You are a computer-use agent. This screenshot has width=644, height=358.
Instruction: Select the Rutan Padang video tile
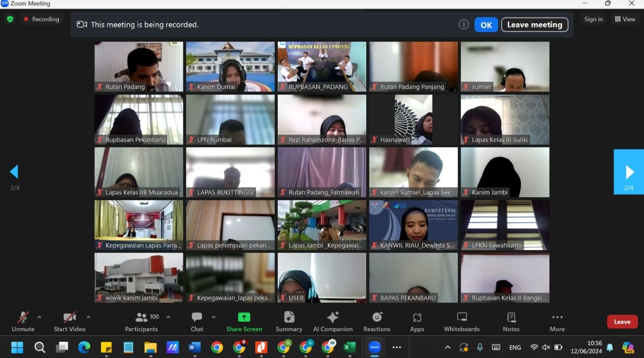(139, 66)
